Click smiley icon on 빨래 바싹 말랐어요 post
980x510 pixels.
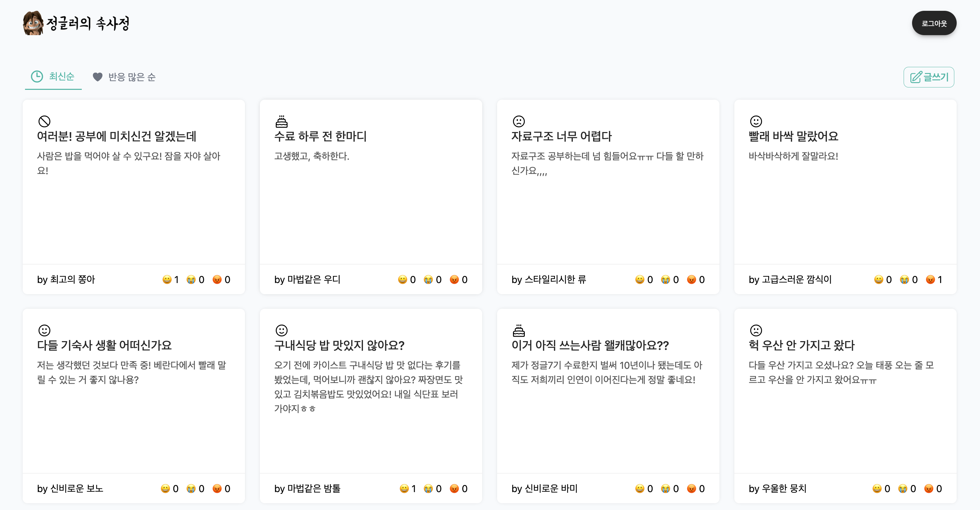tap(756, 121)
